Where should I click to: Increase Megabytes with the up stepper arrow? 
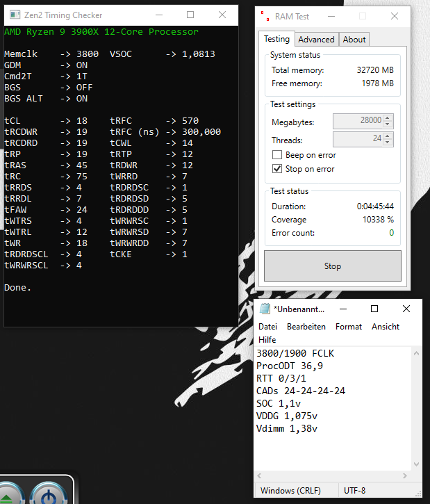388,118
